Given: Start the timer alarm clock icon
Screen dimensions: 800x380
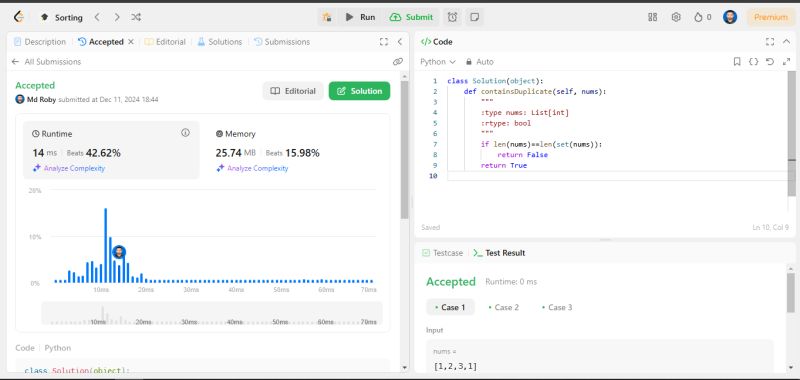Looking at the screenshot, I should pos(453,17).
